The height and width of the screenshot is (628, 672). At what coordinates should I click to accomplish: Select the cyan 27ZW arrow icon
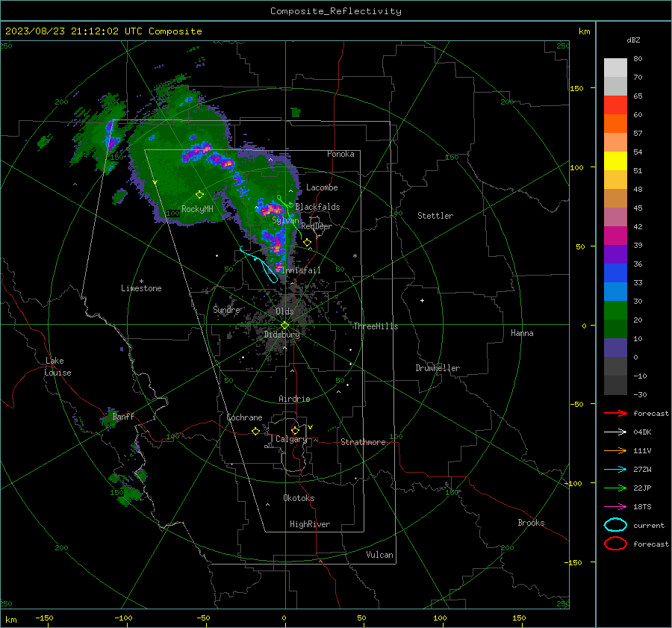[x=615, y=470]
